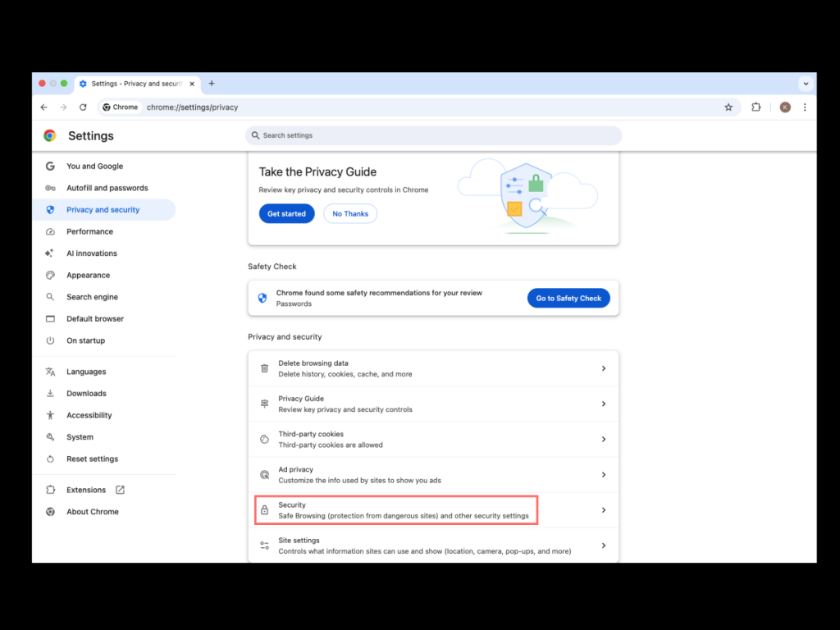Reload the page with refresh icon
The height and width of the screenshot is (630, 840).
point(83,107)
